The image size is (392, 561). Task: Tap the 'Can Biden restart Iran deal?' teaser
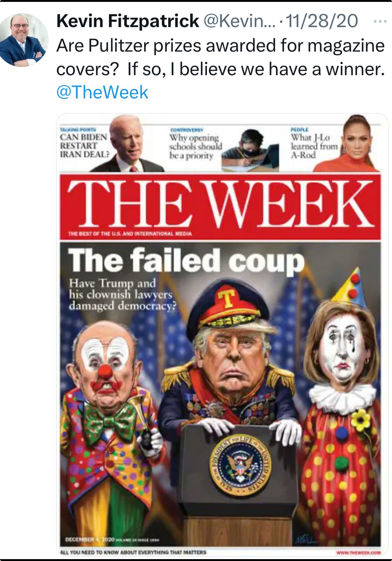[84, 144]
